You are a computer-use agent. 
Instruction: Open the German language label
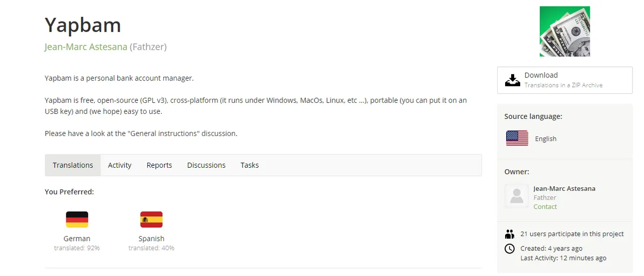(x=77, y=239)
